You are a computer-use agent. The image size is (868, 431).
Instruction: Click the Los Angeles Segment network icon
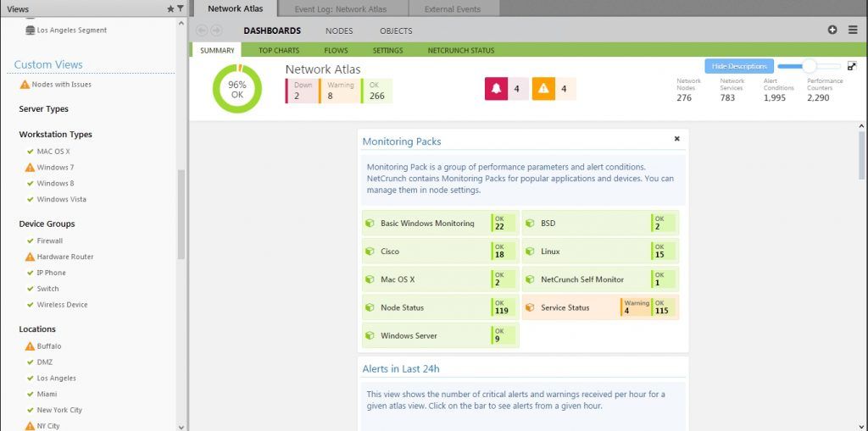(x=31, y=30)
